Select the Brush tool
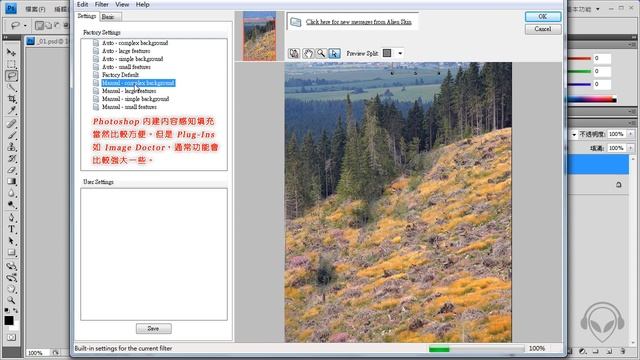Screen dimensions: 640x360 [11, 135]
